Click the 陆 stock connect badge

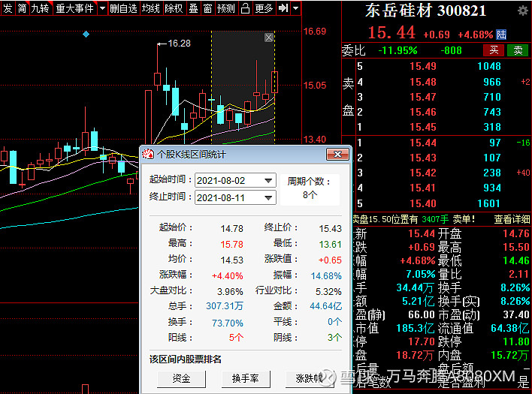click(500, 35)
